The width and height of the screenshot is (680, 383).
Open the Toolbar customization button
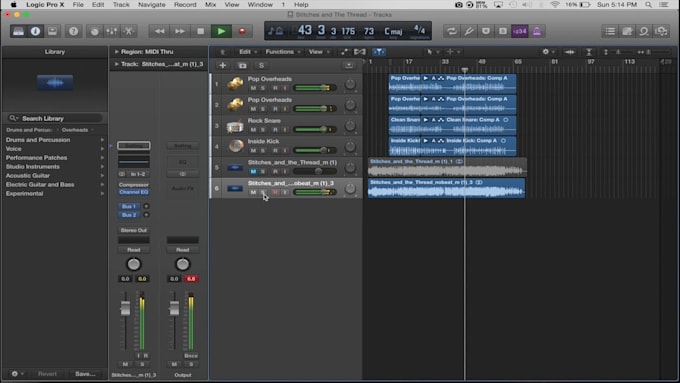pyautogui.click(x=52, y=31)
